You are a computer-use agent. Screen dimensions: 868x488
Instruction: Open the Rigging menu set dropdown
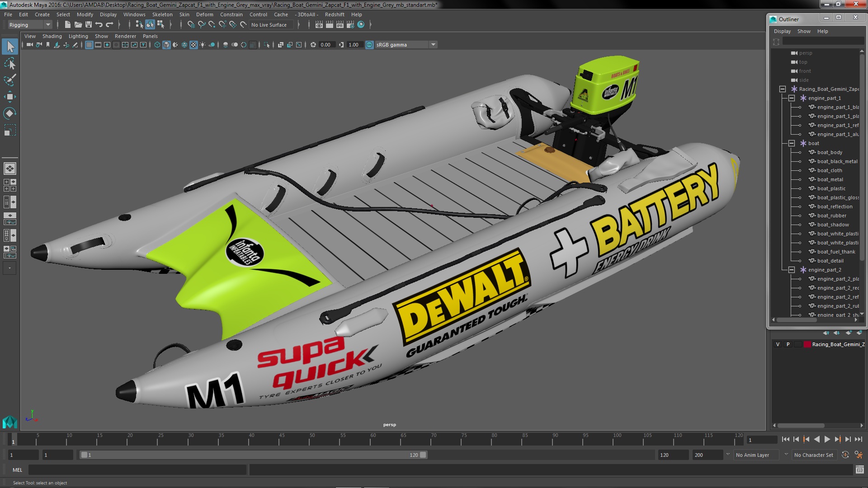tap(30, 25)
